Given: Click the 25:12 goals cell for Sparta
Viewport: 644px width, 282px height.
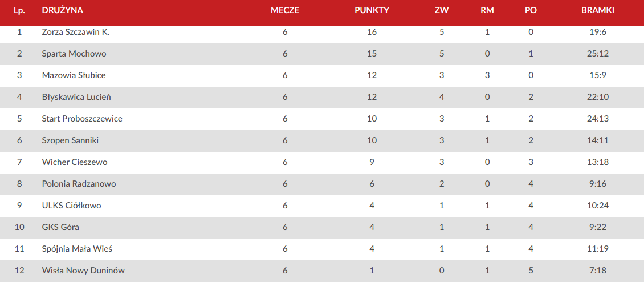Looking at the screenshot, I should [x=598, y=54].
